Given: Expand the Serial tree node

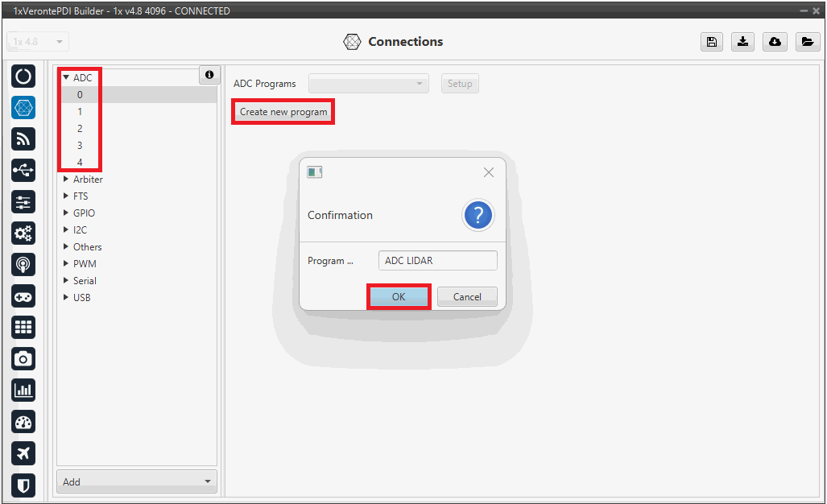Looking at the screenshot, I should [66, 281].
